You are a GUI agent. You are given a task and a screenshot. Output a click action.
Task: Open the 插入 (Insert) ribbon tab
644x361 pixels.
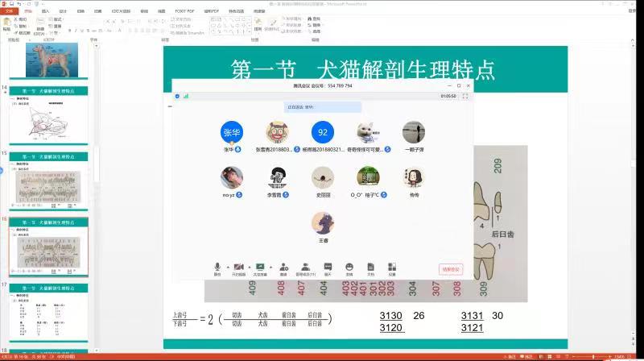45,11
